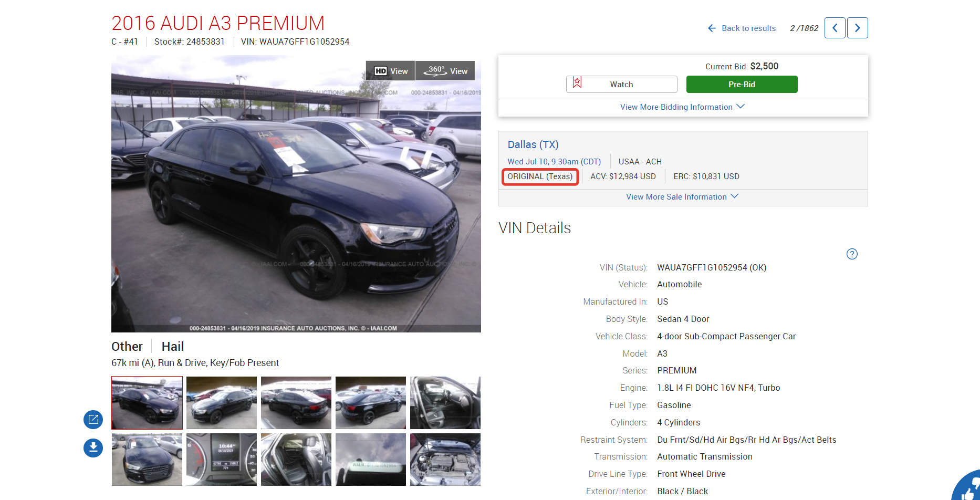Image resolution: width=980 pixels, height=500 pixels.
Task: Click the 2 /1862 result counter
Action: 804,28
